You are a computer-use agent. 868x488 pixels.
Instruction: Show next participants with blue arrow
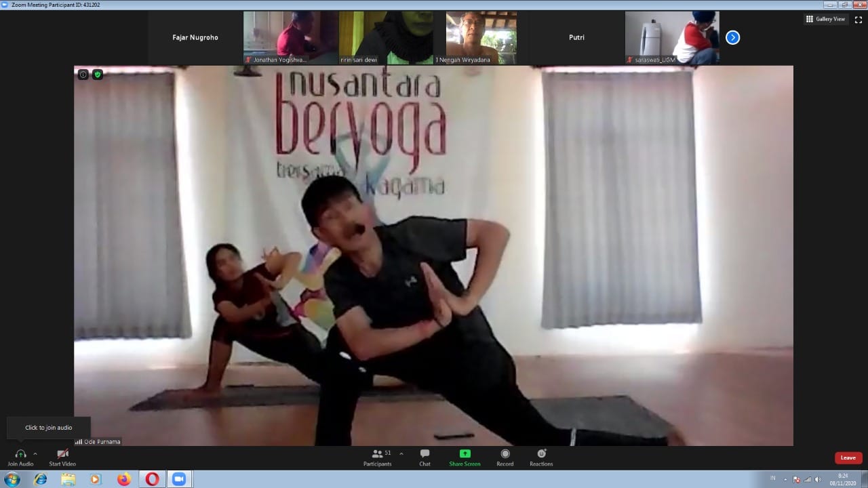click(732, 37)
